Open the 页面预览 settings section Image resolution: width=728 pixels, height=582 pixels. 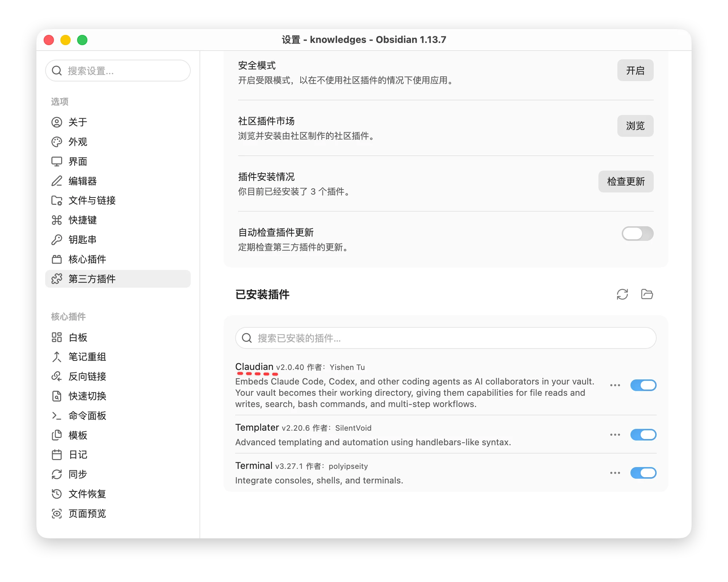click(x=118, y=514)
